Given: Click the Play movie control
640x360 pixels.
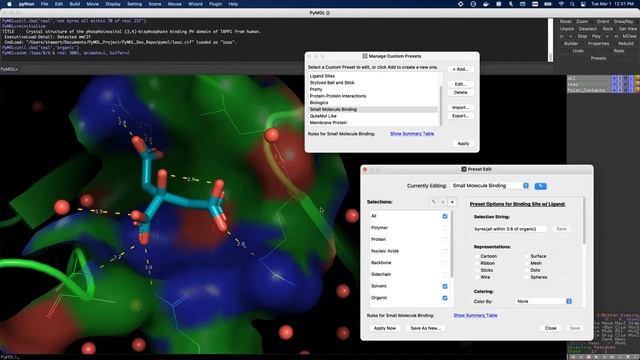Looking at the screenshot, I should tap(596, 36).
